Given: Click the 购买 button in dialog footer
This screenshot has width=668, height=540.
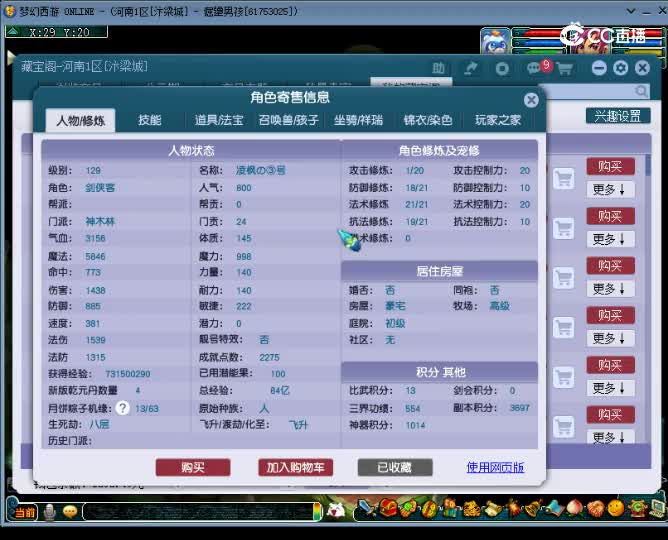Looking at the screenshot, I should pyautogui.click(x=193, y=468).
